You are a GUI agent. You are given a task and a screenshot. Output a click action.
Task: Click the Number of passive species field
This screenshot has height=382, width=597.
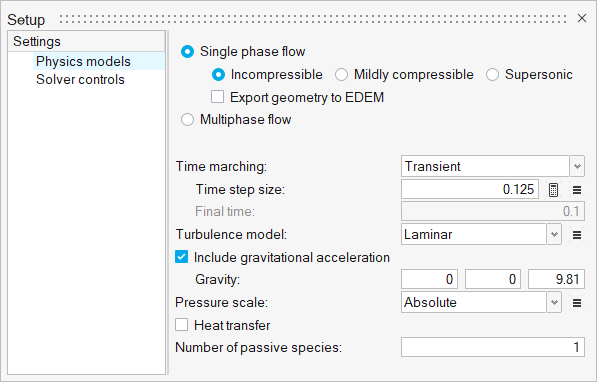493,347
